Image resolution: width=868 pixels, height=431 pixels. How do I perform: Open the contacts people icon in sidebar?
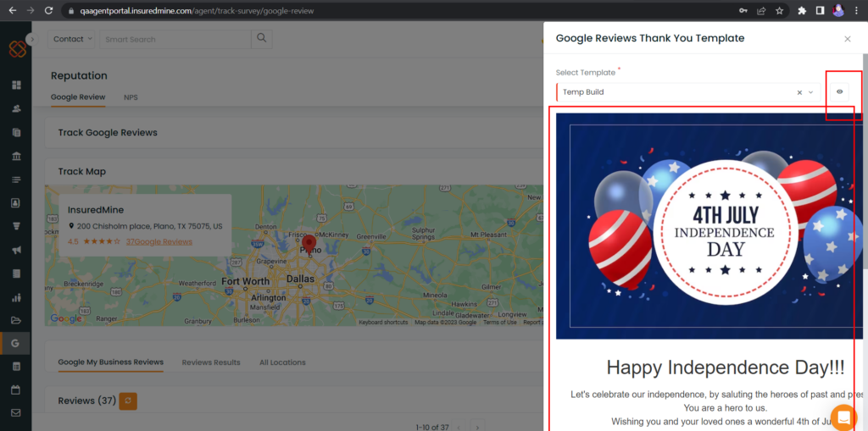pyautogui.click(x=16, y=108)
